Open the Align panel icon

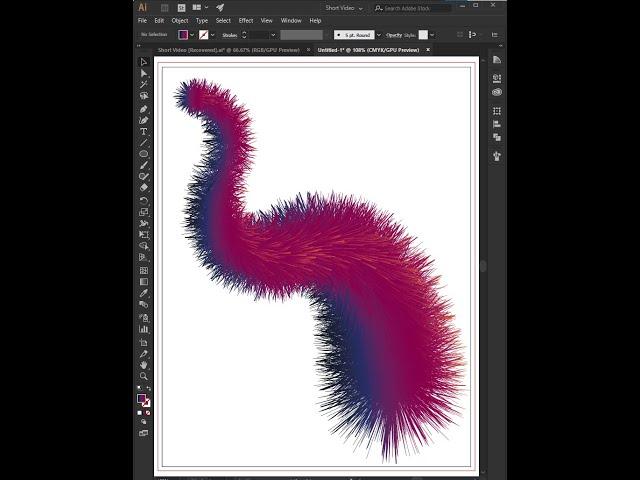(x=497, y=125)
